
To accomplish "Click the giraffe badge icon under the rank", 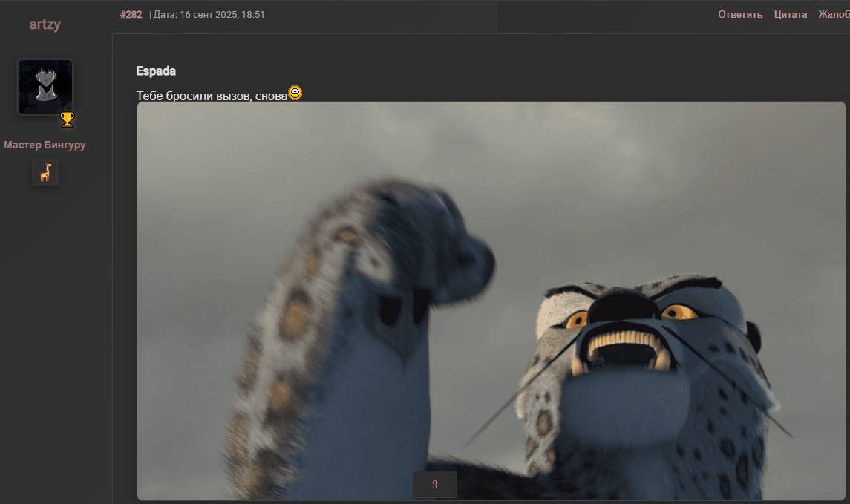I will click(x=45, y=173).
